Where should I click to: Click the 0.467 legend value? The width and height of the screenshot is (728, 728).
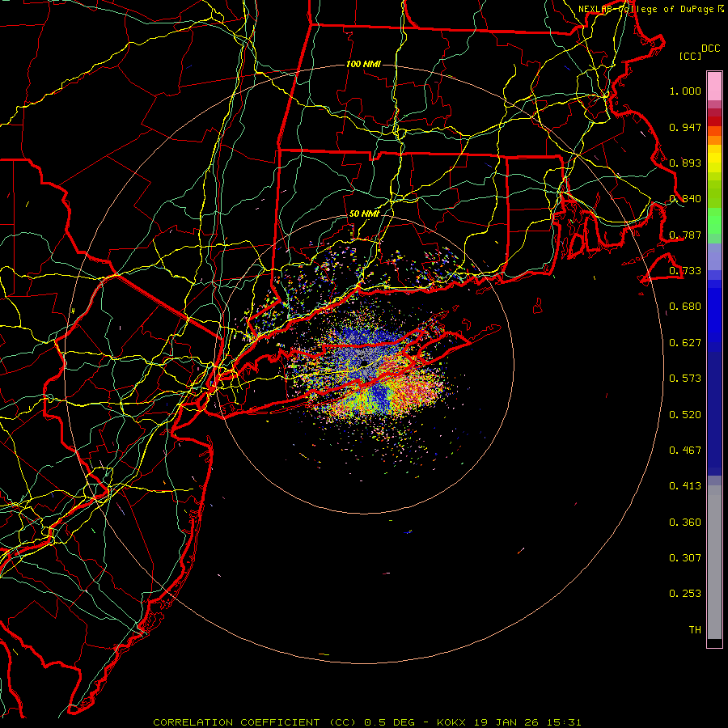685,451
